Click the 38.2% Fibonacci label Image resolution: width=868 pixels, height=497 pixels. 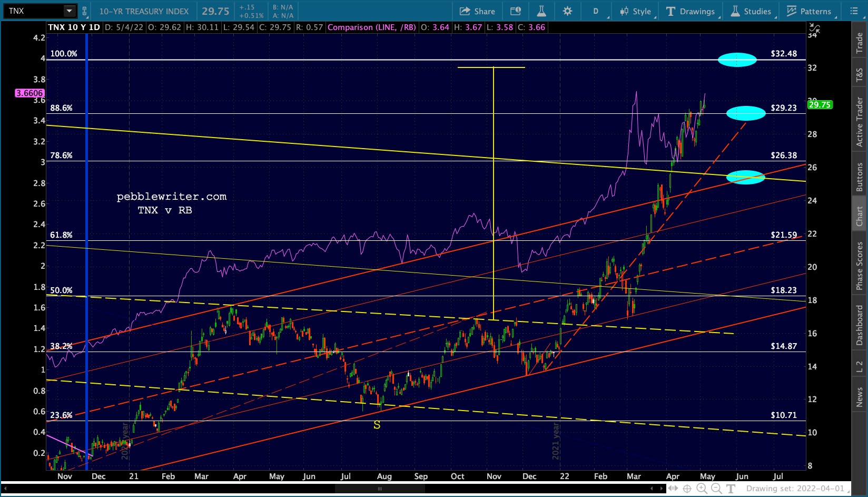62,346
